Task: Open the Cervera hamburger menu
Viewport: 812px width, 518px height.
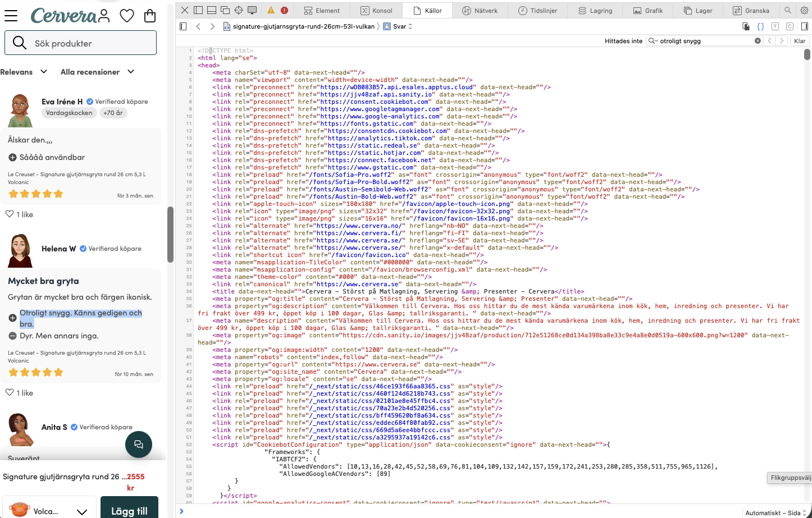Action: 11,16
